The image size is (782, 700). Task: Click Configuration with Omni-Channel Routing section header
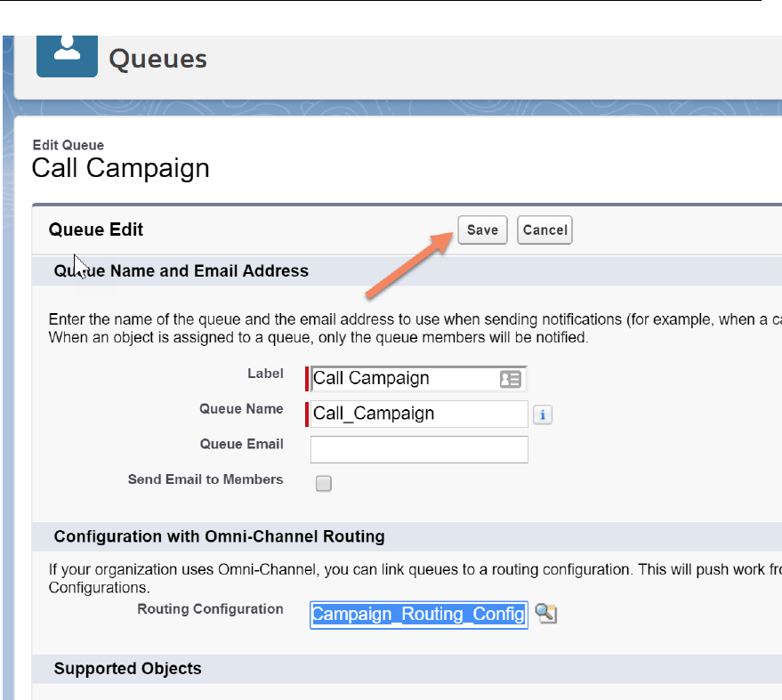tap(219, 536)
